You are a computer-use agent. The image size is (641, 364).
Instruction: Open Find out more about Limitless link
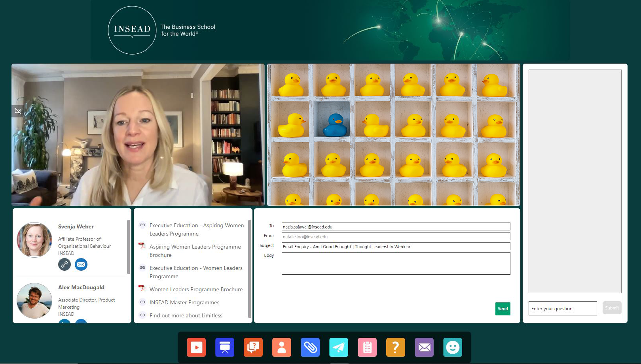pyautogui.click(x=186, y=315)
